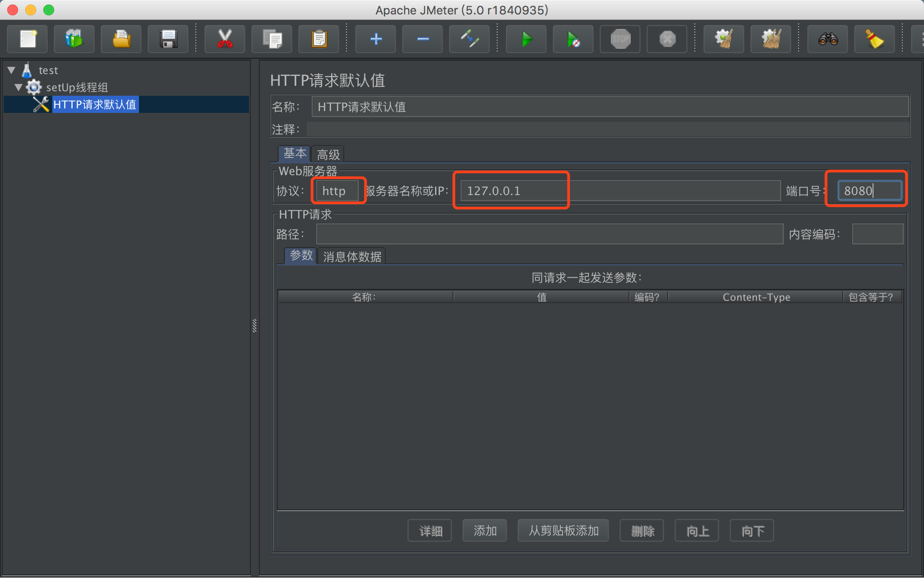Toggle the enable/disable element icon
This screenshot has width=924, height=578.
point(470,39)
